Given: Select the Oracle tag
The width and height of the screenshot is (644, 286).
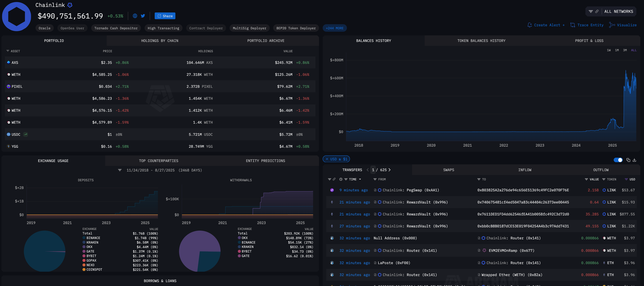Looking at the screenshot, I should (44, 28).
